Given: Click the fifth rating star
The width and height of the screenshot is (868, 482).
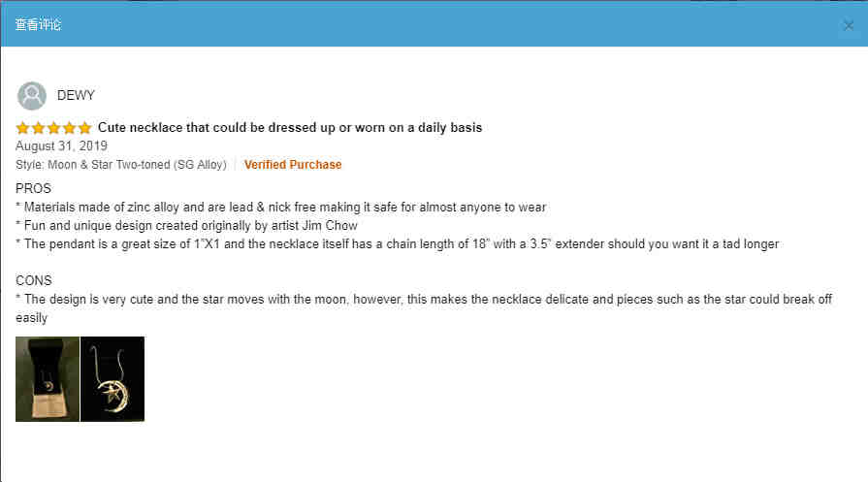Looking at the screenshot, I should 84,128.
